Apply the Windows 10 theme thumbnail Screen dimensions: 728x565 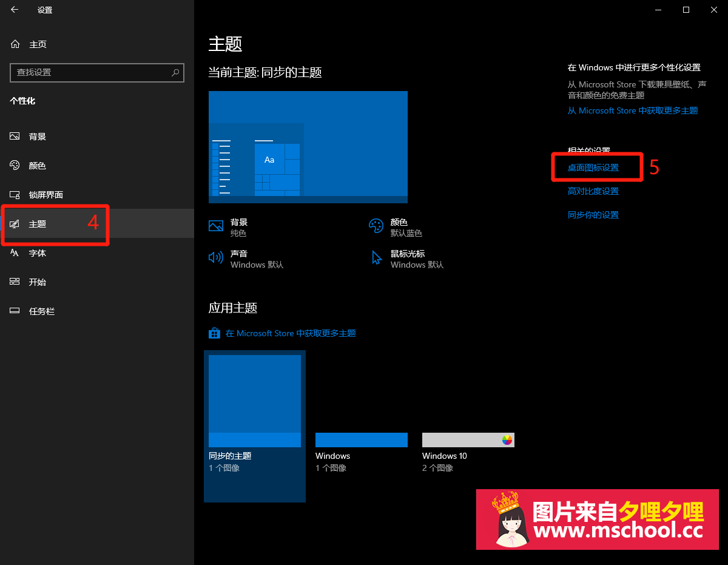[x=468, y=440]
